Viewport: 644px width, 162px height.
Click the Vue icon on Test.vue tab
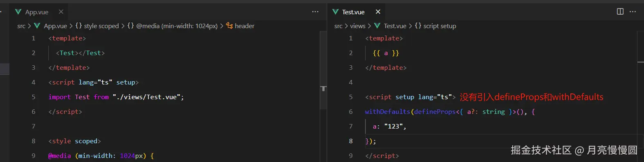(x=335, y=12)
